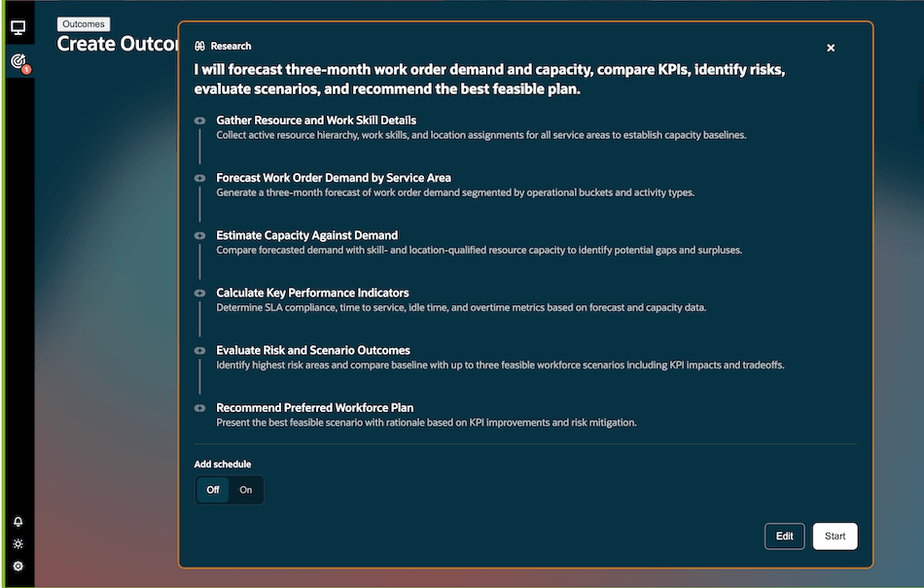Viewport: 924px width, 588px height.
Task: Click the description starting 'Generate a three-month forecast'
Action: click(x=455, y=192)
